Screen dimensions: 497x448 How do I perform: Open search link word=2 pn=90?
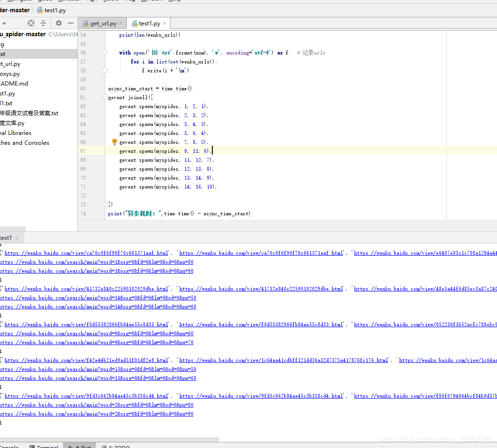[x=97, y=414]
